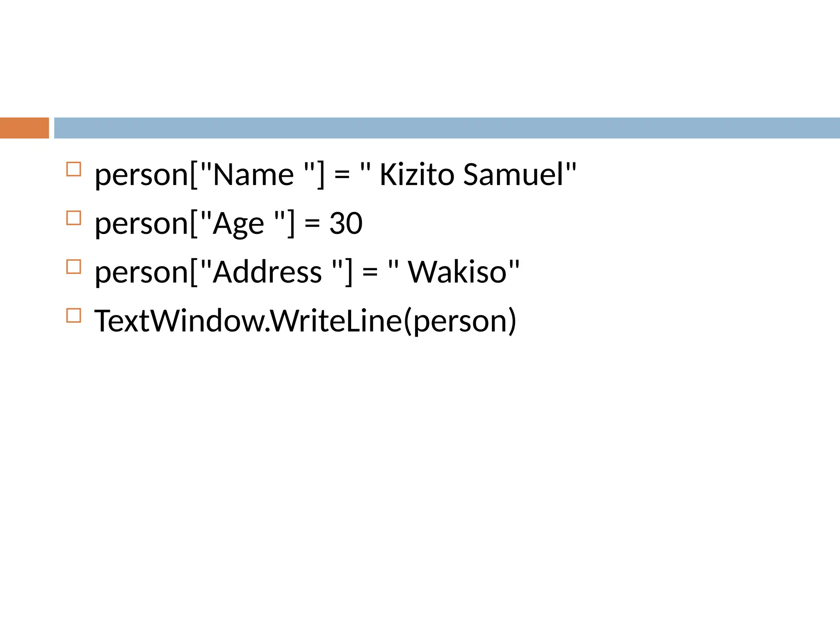The image size is (840, 630).
Task: Click "(person)" at the end of the last line
Action: pyautogui.click(x=460, y=322)
